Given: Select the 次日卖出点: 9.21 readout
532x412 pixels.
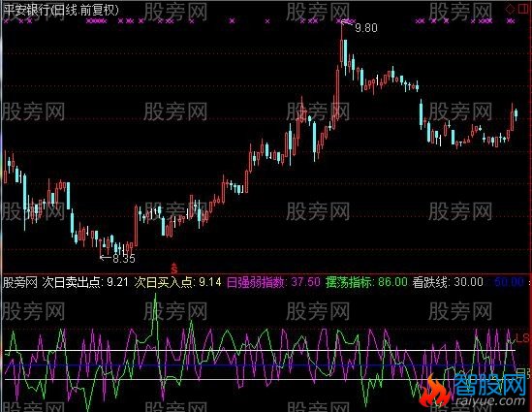Looking at the screenshot, I should pyautogui.click(x=85, y=282).
